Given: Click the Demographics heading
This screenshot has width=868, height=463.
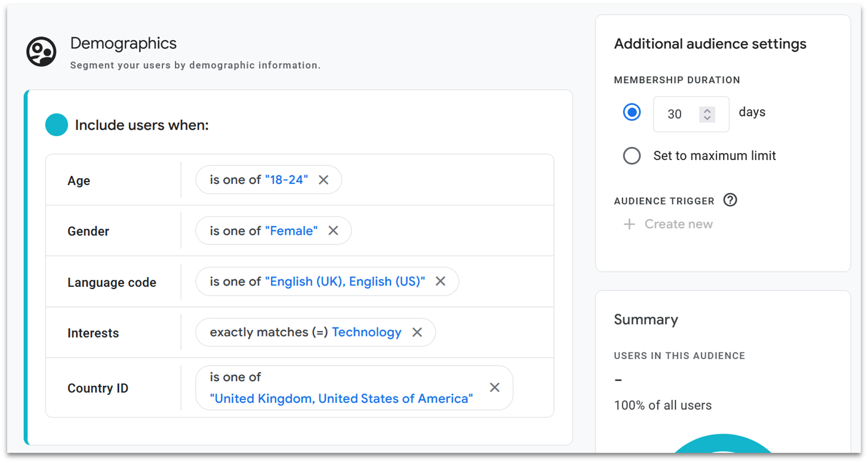Looking at the screenshot, I should point(124,43).
